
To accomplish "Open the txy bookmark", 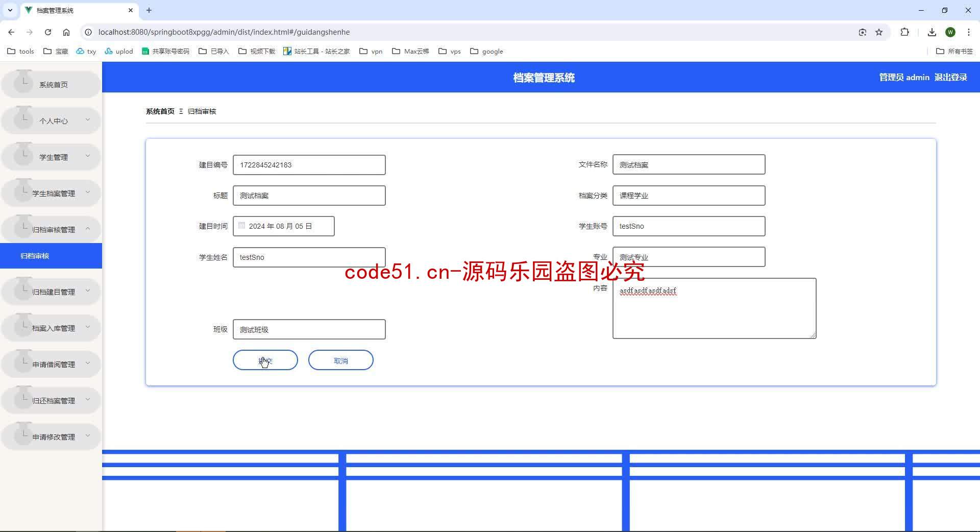I will [x=86, y=51].
